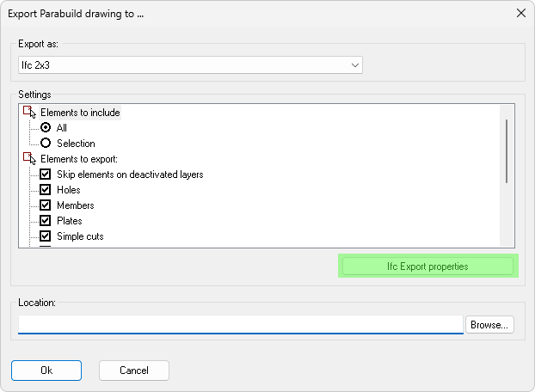Select the All radio button
The image size is (535, 392).
(x=46, y=127)
